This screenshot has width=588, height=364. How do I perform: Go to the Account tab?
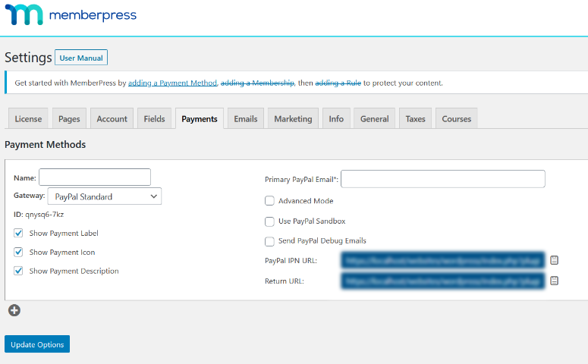coord(112,119)
